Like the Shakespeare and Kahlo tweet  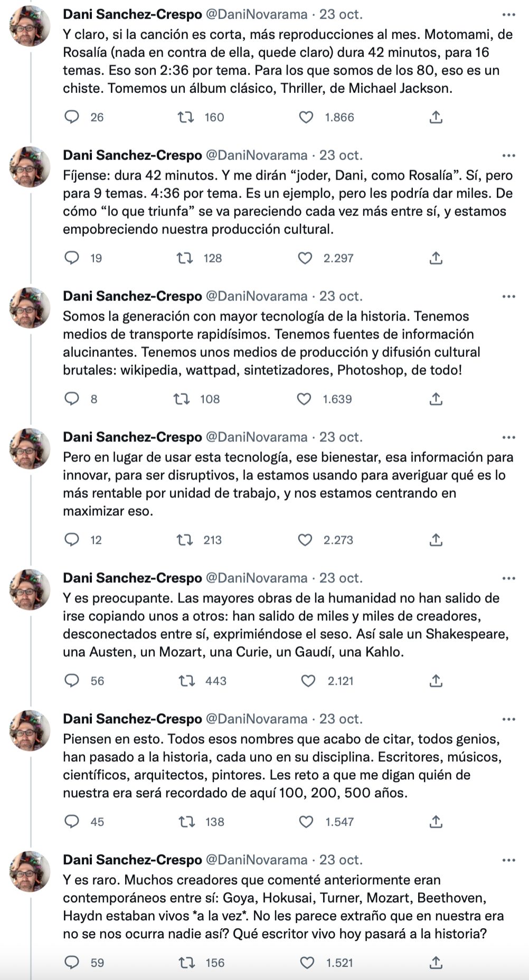click(x=308, y=681)
